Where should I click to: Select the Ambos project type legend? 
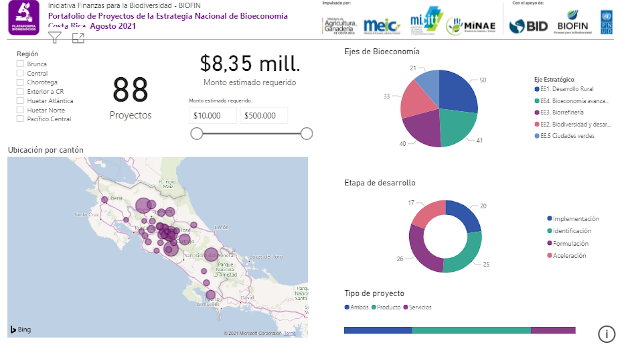coord(356,307)
